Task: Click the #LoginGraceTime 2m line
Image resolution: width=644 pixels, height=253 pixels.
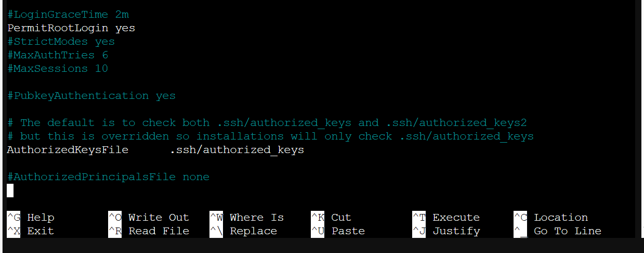Action: coord(68,15)
